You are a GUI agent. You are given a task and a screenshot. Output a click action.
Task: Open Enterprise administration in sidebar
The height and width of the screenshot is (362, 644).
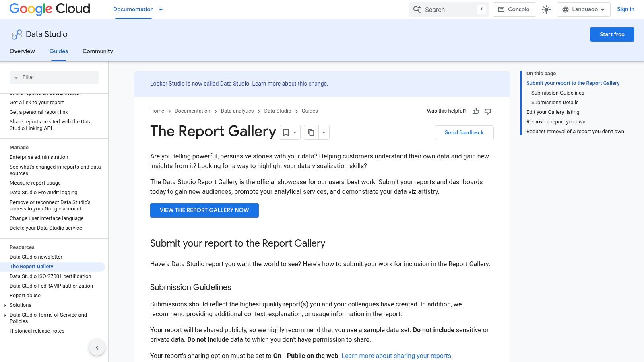tap(39, 157)
